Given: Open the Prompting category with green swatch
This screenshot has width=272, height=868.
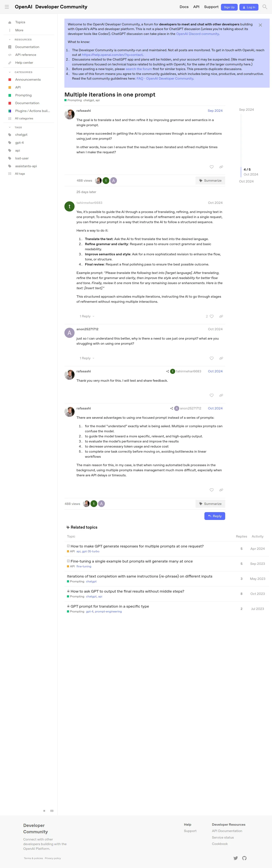Looking at the screenshot, I should (23, 95).
